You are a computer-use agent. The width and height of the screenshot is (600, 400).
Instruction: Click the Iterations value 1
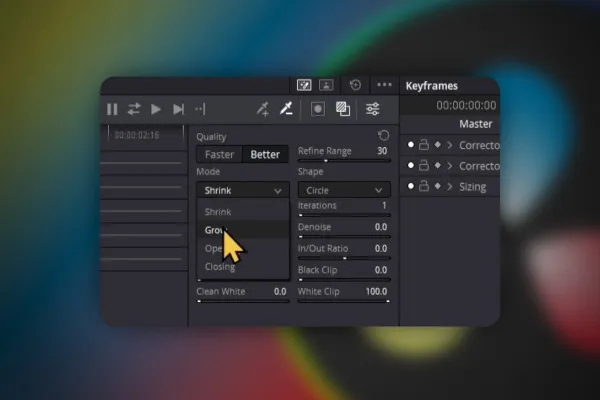384,206
